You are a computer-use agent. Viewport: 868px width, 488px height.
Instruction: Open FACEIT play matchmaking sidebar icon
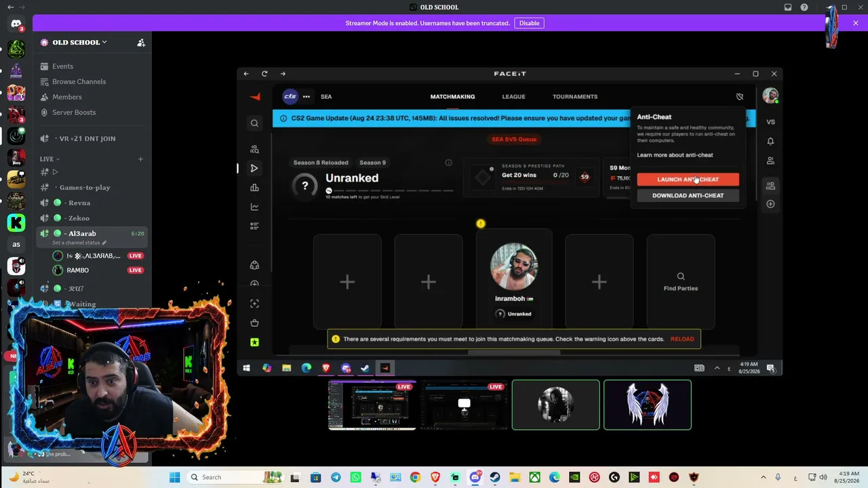tap(254, 168)
